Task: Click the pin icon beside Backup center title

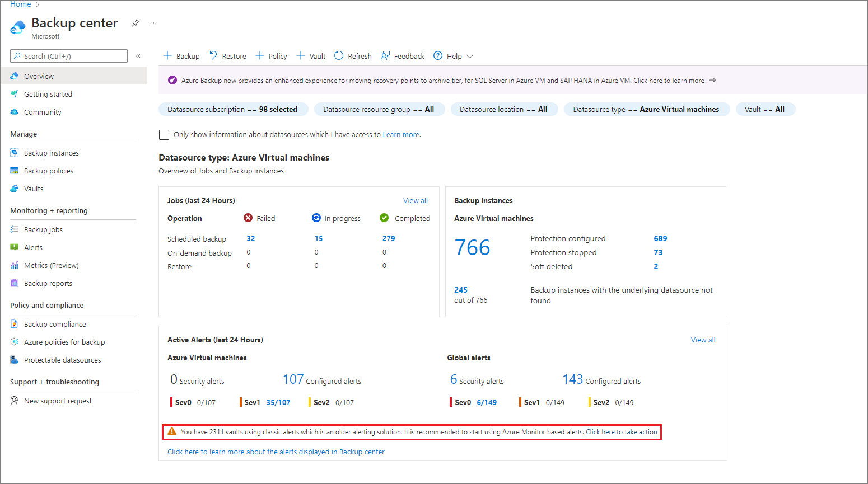Action: [135, 23]
